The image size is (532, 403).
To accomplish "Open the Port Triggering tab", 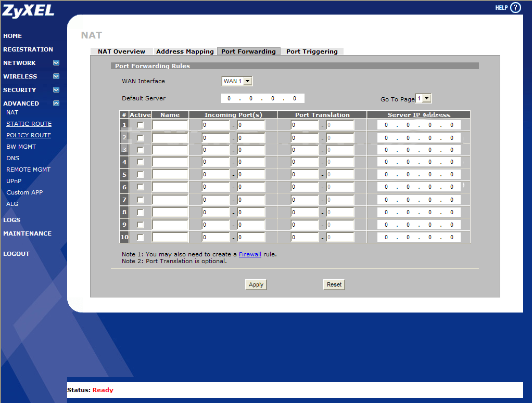I will (x=312, y=51).
